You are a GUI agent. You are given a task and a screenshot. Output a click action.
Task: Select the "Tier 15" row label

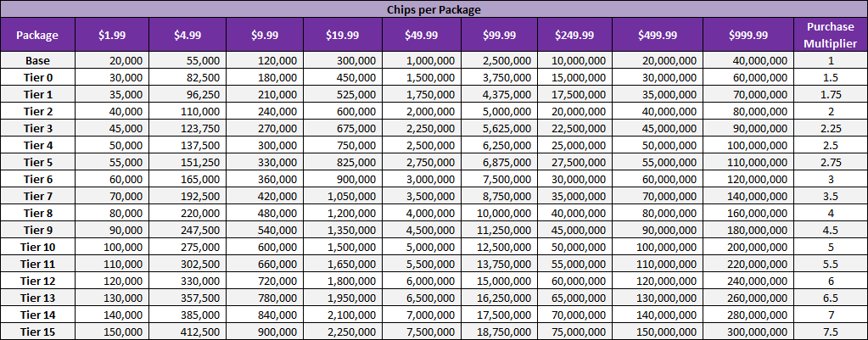coord(37,331)
